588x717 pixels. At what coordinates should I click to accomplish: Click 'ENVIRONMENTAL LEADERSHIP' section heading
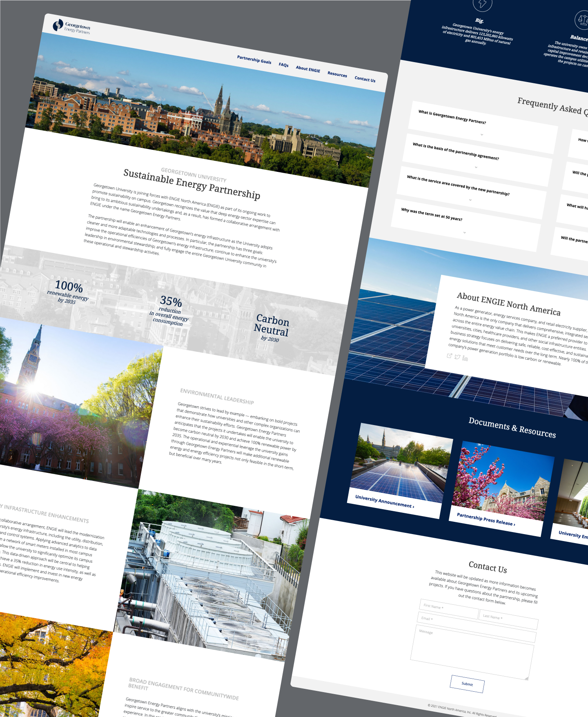217,396
